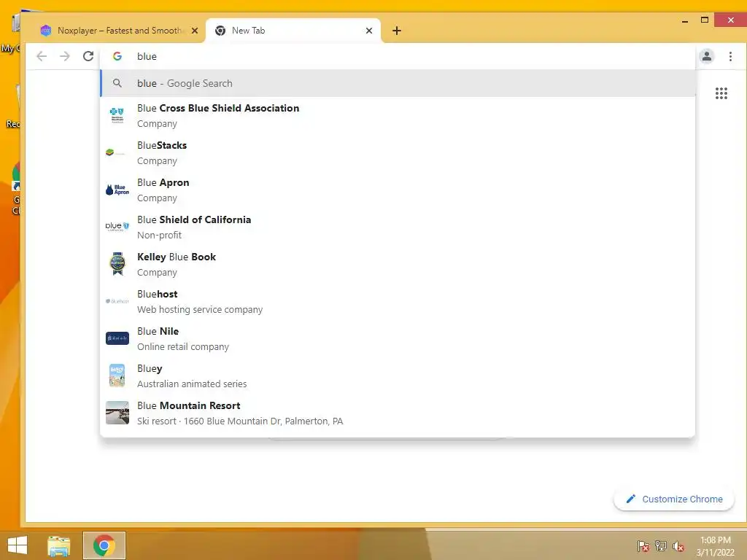
Task: Click the muted volume tray icon
Action: pos(678,546)
